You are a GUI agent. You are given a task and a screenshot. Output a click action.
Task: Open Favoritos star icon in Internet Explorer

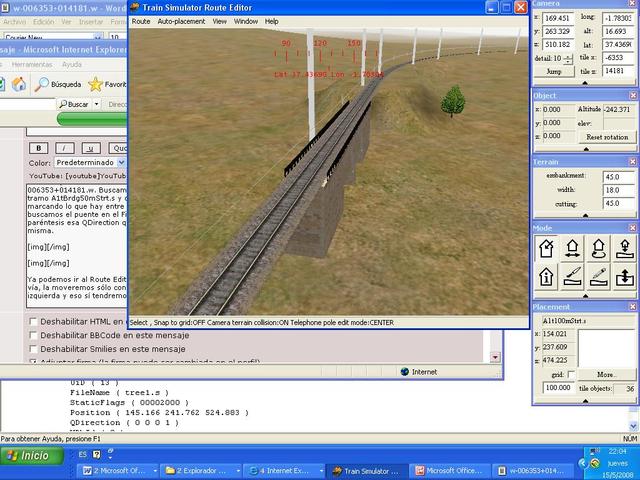pos(95,85)
